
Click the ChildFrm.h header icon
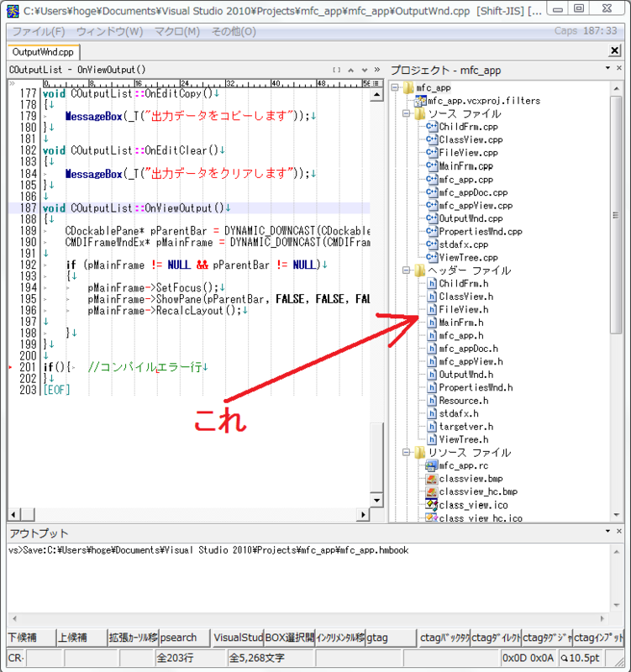pyautogui.click(x=433, y=283)
